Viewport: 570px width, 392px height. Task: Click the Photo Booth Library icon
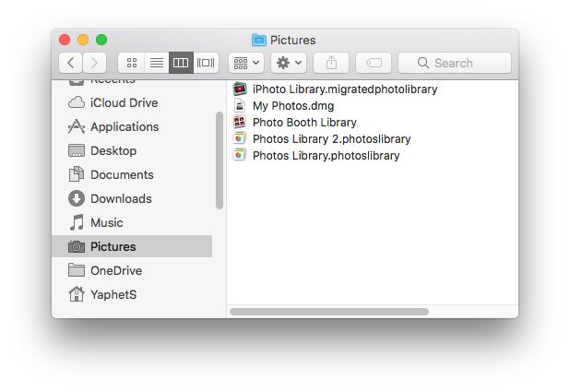click(240, 122)
